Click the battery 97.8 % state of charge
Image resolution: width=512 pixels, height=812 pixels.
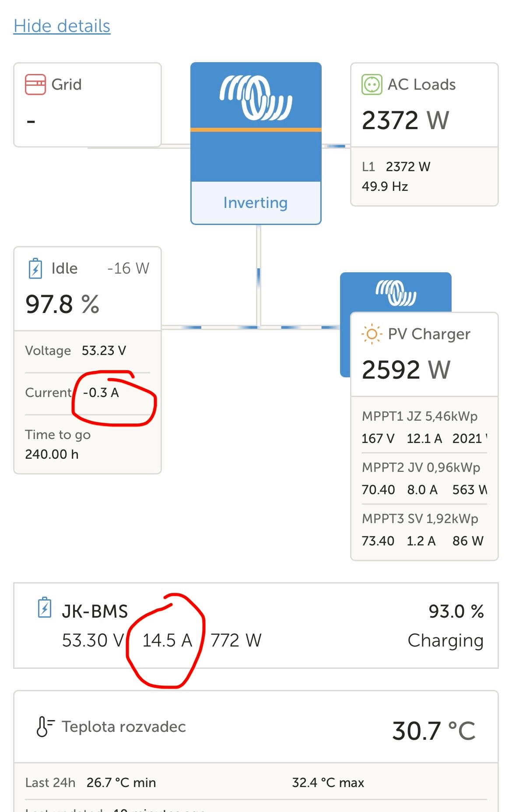pos(63,304)
